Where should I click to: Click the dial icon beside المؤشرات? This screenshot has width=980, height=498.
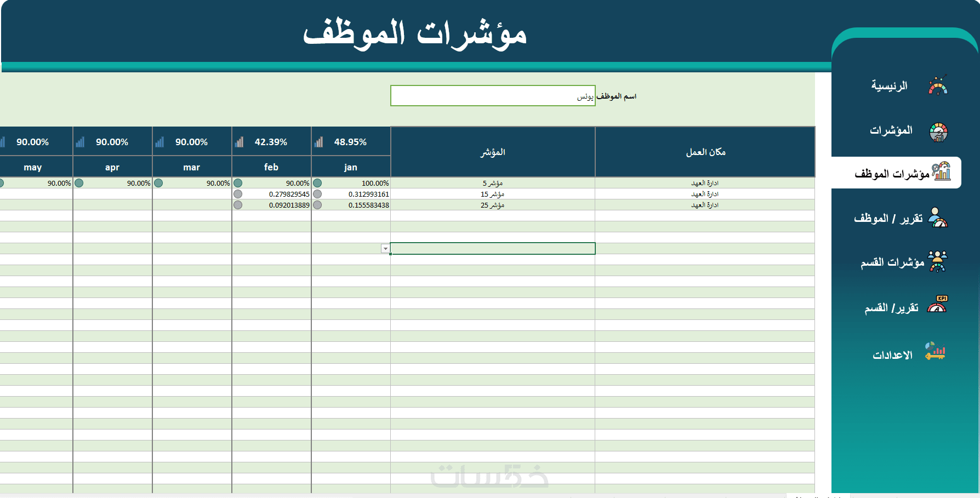(939, 132)
